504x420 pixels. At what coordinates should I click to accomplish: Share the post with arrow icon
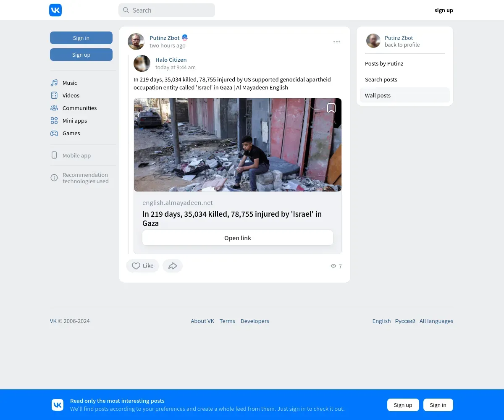[173, 266]
